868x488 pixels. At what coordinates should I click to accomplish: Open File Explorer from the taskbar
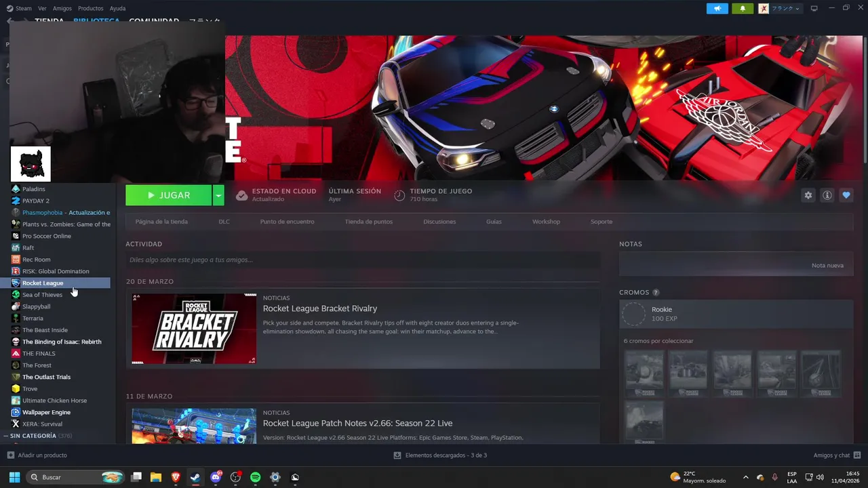click(156, 477)
